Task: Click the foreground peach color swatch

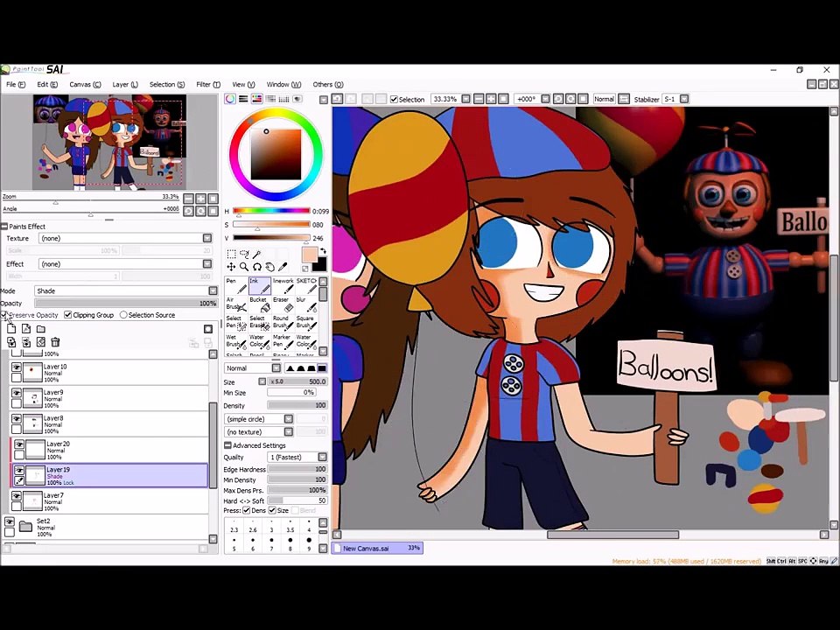Action: tap(310, 255)
